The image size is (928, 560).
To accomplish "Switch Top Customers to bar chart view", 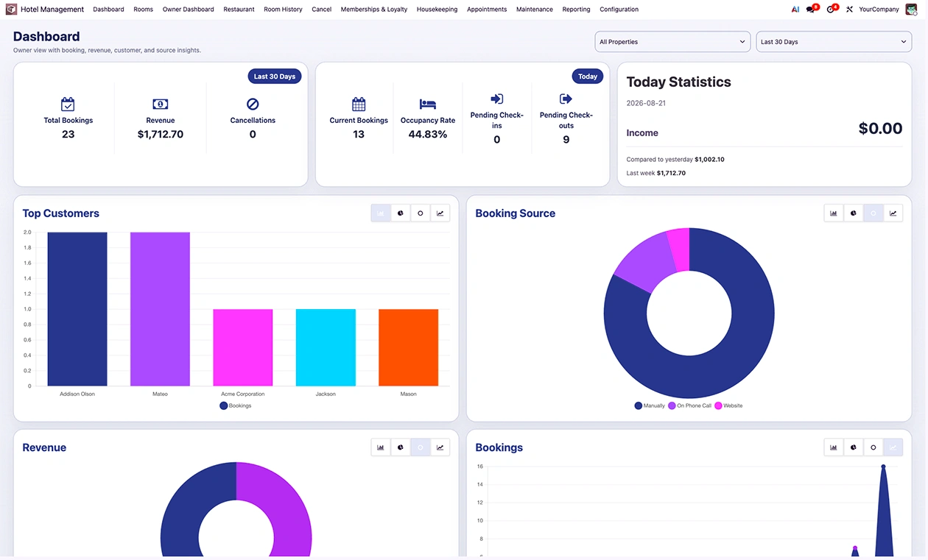I will coord(381,213).
